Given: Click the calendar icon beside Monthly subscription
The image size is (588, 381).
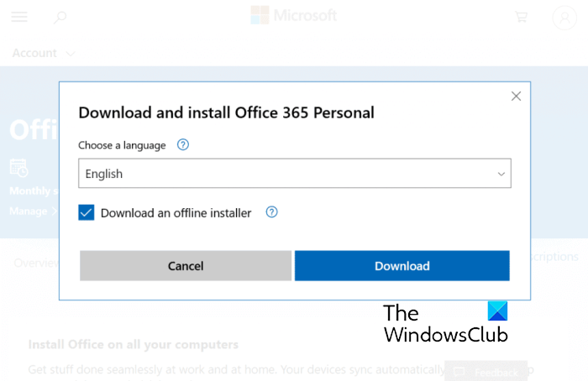Looking at the screenshot, I should [x=18, y=167].
